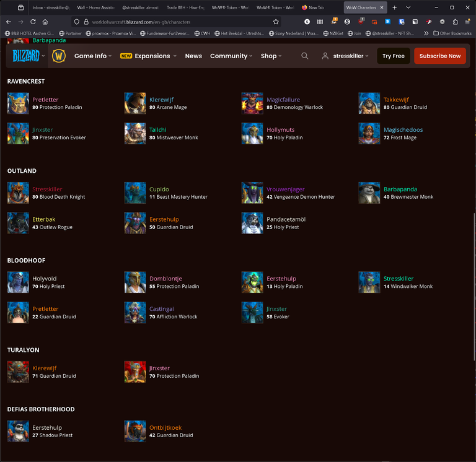Open the Domblontje Protection Paladin character
476x462 pixels.
162,282
